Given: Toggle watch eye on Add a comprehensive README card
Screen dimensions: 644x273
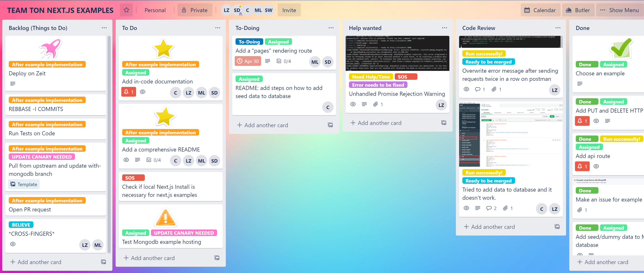Looking at the screenshot, I should tap(126, 160).
